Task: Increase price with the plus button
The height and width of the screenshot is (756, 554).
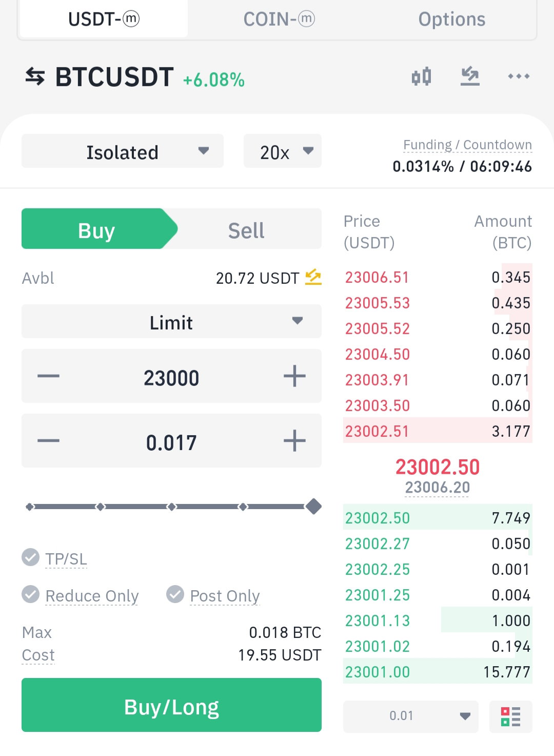Action: click(x=294, y=376)
